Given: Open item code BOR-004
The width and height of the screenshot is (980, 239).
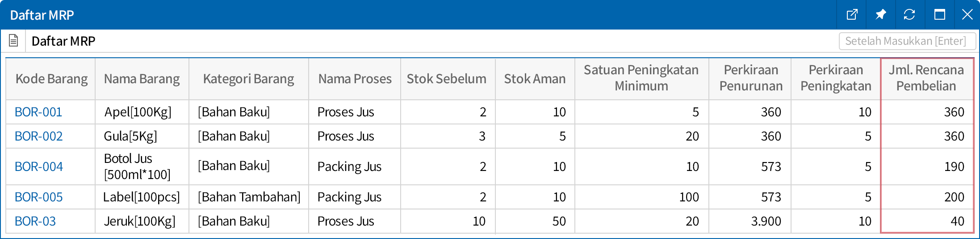Looking at the screenshot, I should (x=39, y=166).
